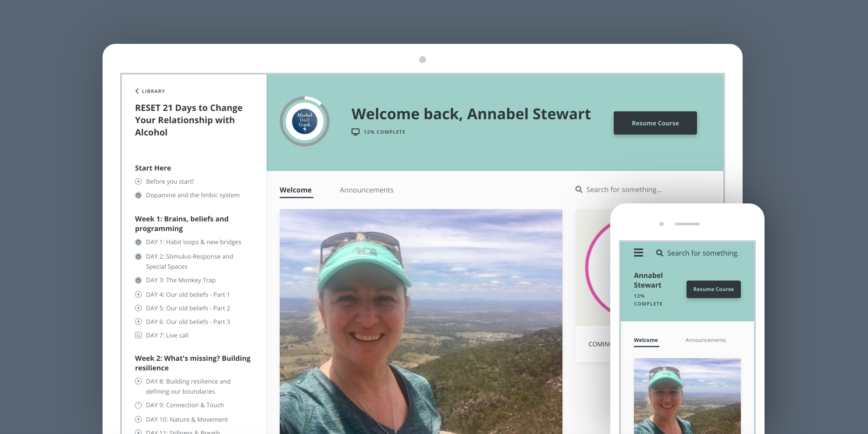Select the Welcome tab in phone view
This screenshot has width=868, height=434.
pos(646,340)
